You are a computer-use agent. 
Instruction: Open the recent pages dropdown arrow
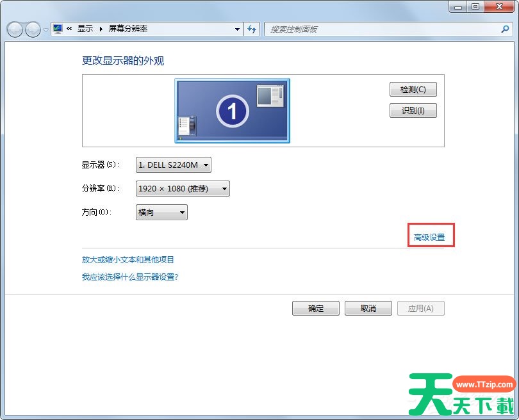coord(45,30)
